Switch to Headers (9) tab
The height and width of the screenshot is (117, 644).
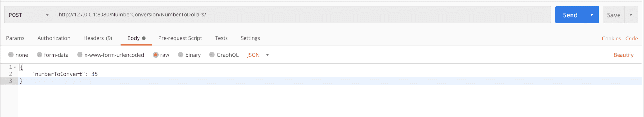tap(98, 38)
